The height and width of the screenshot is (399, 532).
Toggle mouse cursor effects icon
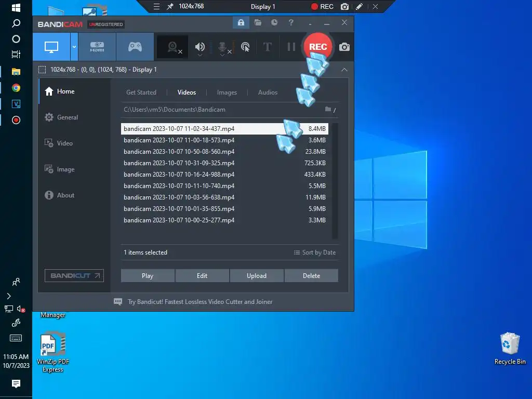[245, 47]
